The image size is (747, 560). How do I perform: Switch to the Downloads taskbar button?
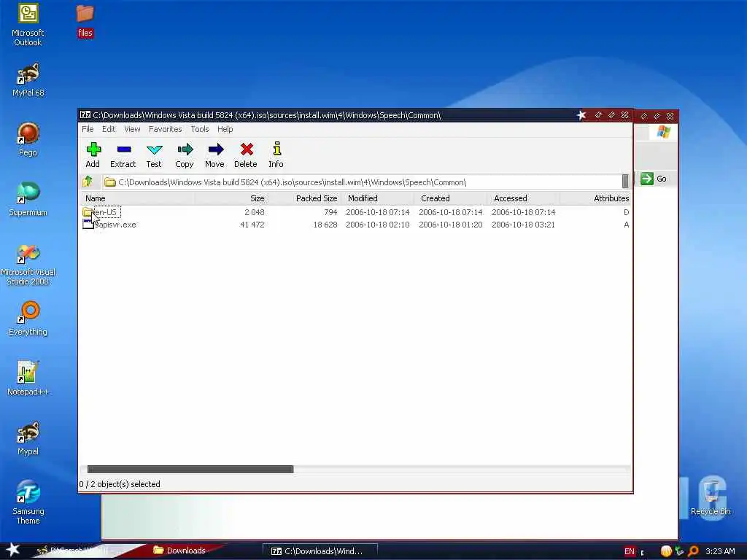[180, 551]
